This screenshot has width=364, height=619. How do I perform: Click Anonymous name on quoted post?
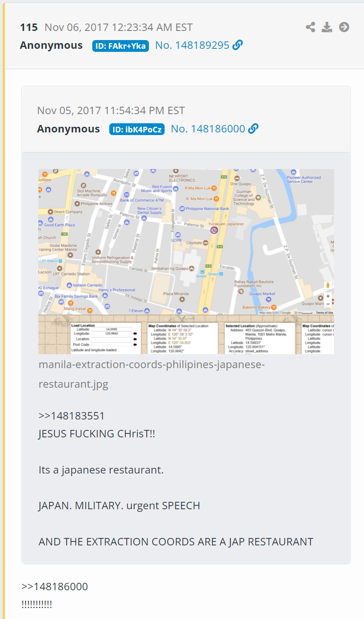tap(68, 129)
